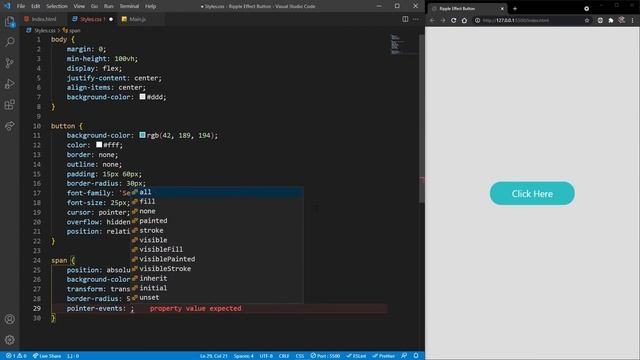The width and height of the screenshot is (640, 360).
Task: Click Prettier status bar item
Action: point(383,356)
